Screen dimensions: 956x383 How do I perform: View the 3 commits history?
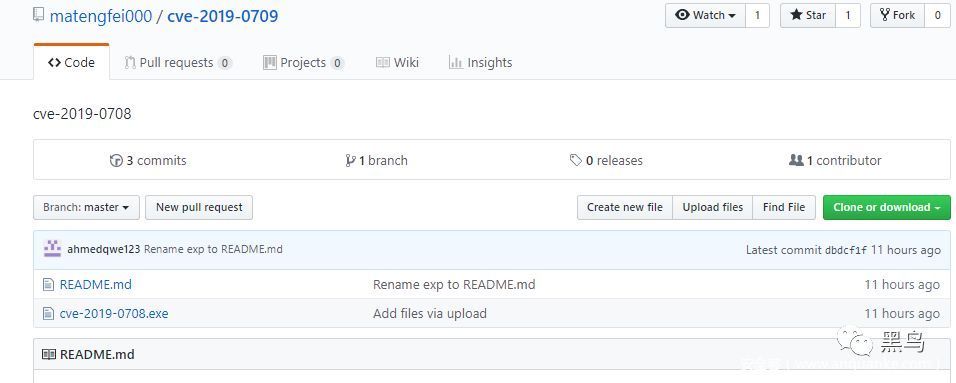[x=148, y=160]
